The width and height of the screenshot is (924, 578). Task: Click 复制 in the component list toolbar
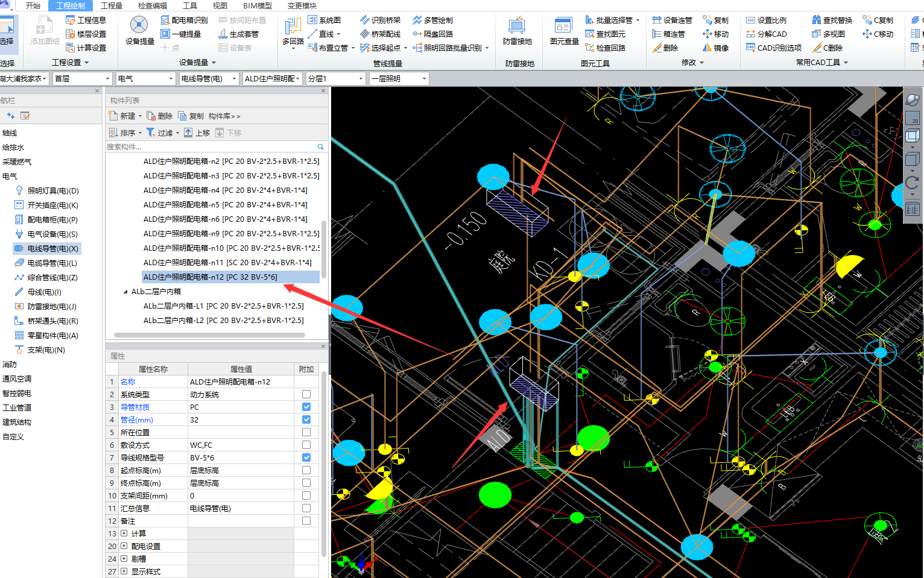191,116
